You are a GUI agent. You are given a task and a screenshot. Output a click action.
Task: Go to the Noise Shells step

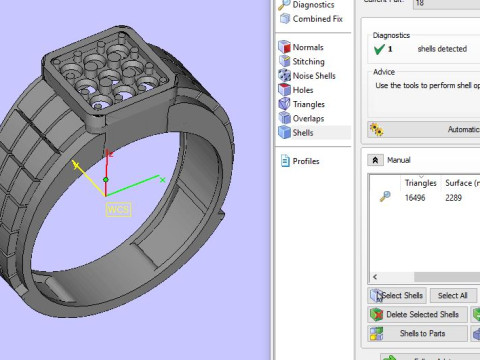point(314,76)
